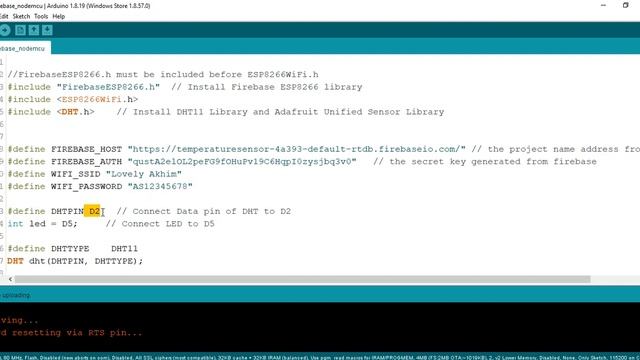Image resolution: width=640 pixels, height=360 pixels.
Task: Click the "int led = D5;" statement
Action: pyautogui.click(x=42, y=224)
